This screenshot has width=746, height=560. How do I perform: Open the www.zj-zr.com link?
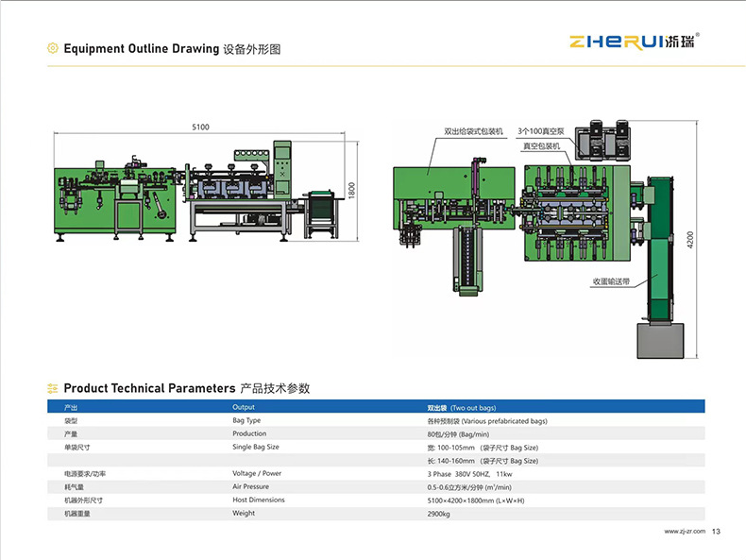pyautogui.click(x=685, y=531)
